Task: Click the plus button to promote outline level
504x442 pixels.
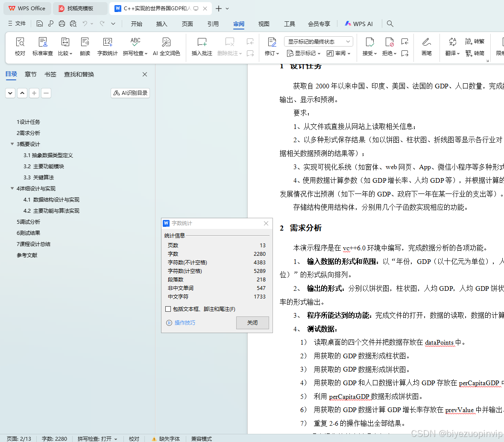Action: click(34, 93)
